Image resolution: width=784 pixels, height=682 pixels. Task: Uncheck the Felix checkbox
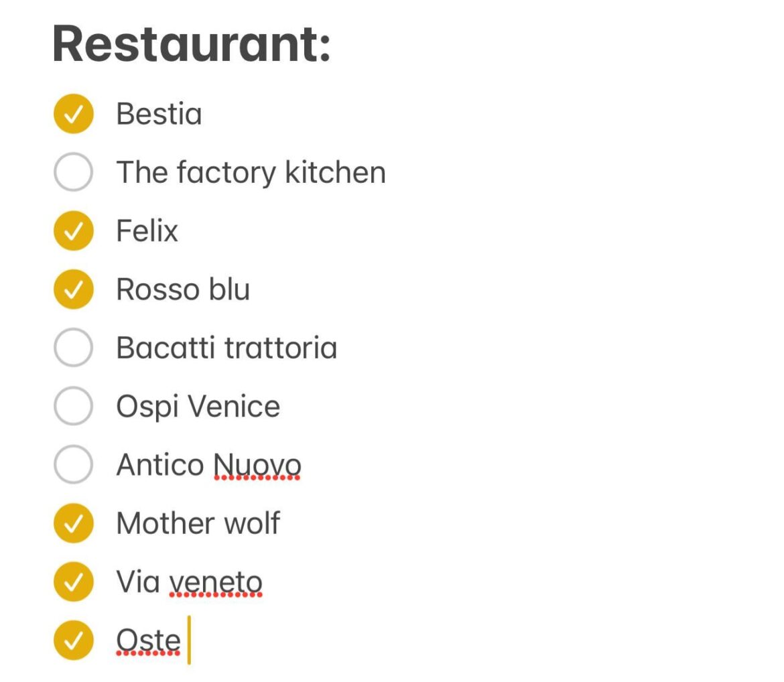pos(72,230)
